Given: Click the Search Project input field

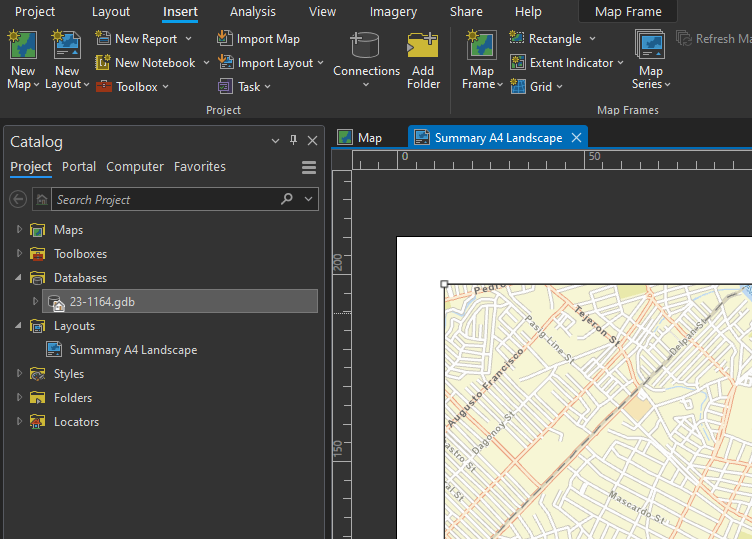Looking at the screenshot, I should [x=165, y=200].
